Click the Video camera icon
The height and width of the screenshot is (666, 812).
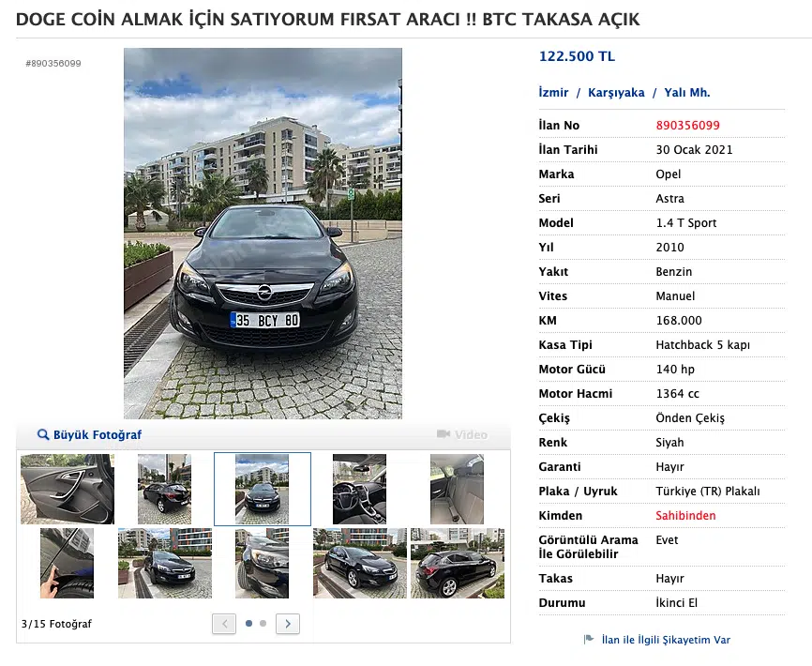pos(444,435)
